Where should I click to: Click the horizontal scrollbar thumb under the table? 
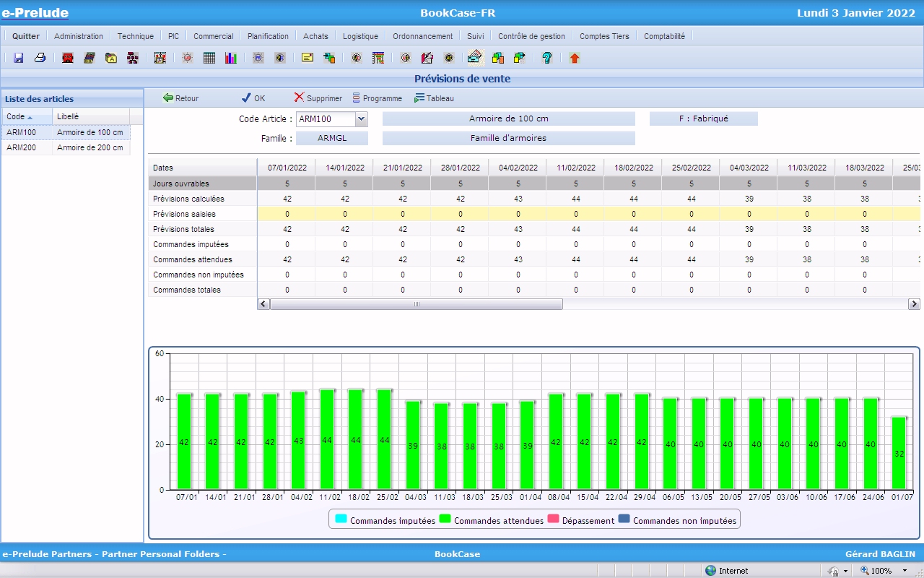pos(417,304)
